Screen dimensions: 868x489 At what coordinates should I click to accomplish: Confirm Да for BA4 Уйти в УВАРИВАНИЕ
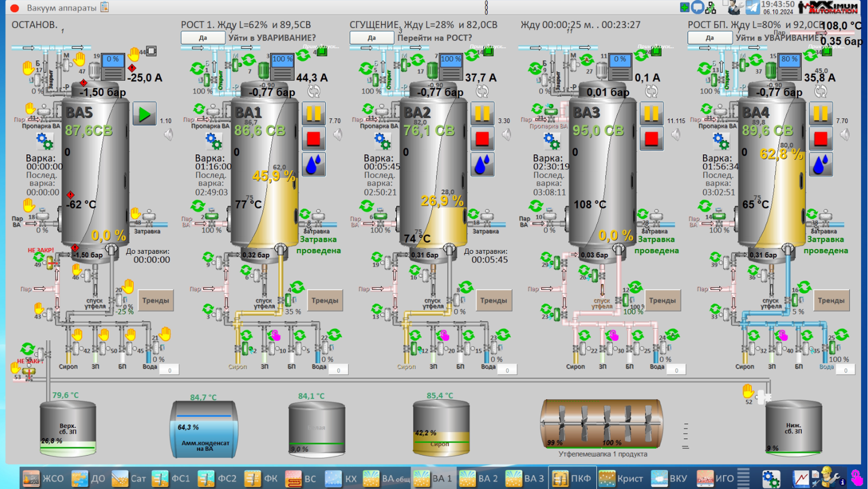click(x=709, y=38)
